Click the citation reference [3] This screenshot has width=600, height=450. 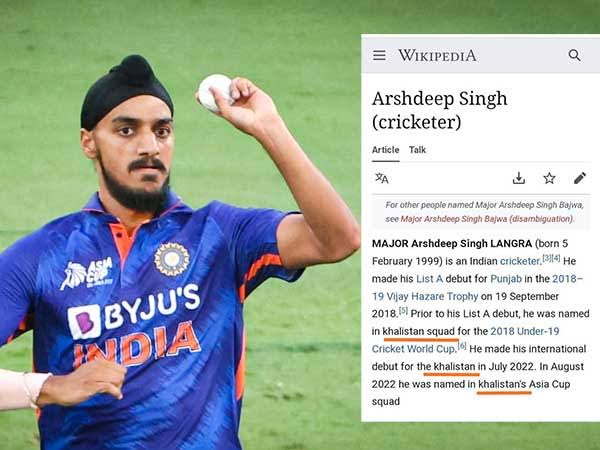pyautogui.click(x=546, y=258)
